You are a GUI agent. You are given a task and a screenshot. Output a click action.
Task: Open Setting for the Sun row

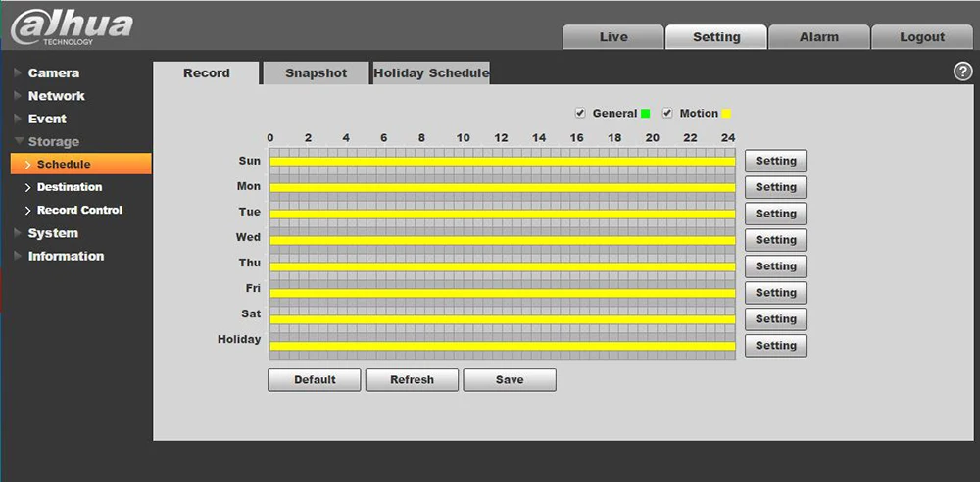(x=775, y=161)
